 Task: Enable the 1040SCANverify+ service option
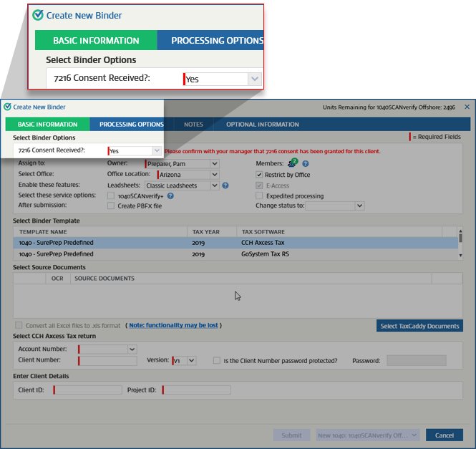[111, 196]
